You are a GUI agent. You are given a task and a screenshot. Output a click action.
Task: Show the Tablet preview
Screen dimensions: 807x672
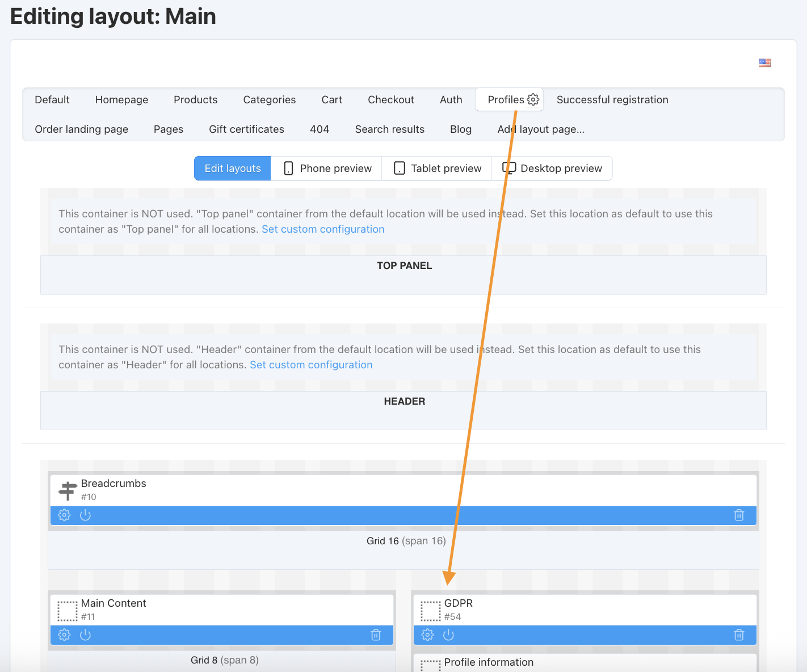pyautogui.click(x=438, y=169)
